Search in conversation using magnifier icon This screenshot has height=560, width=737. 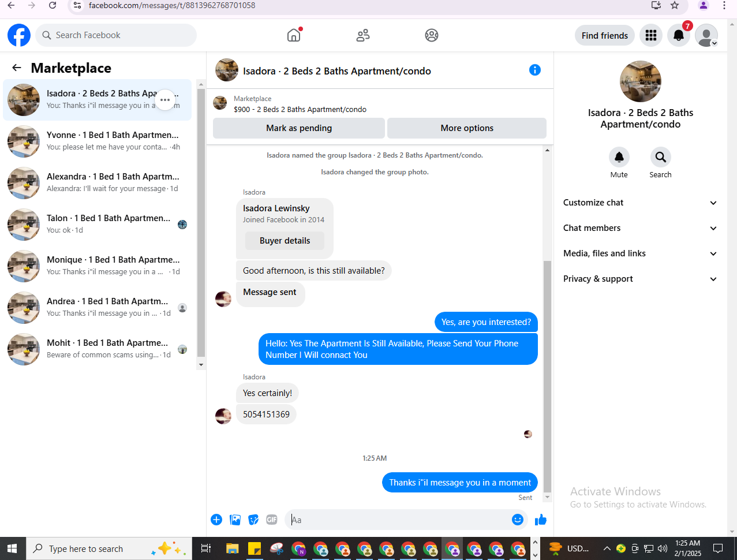point(660,157)
